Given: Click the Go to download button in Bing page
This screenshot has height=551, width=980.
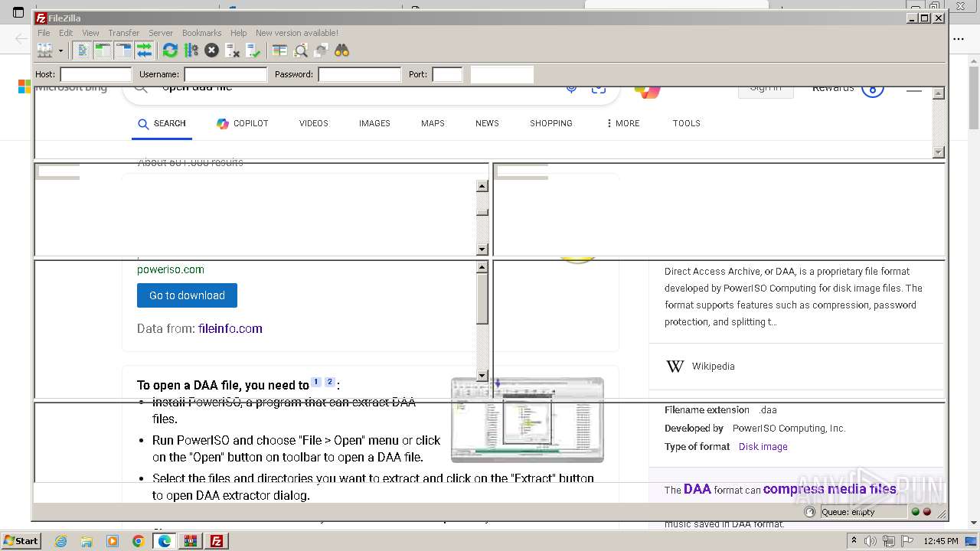Looking at the screenshot, I should [187, 295].
